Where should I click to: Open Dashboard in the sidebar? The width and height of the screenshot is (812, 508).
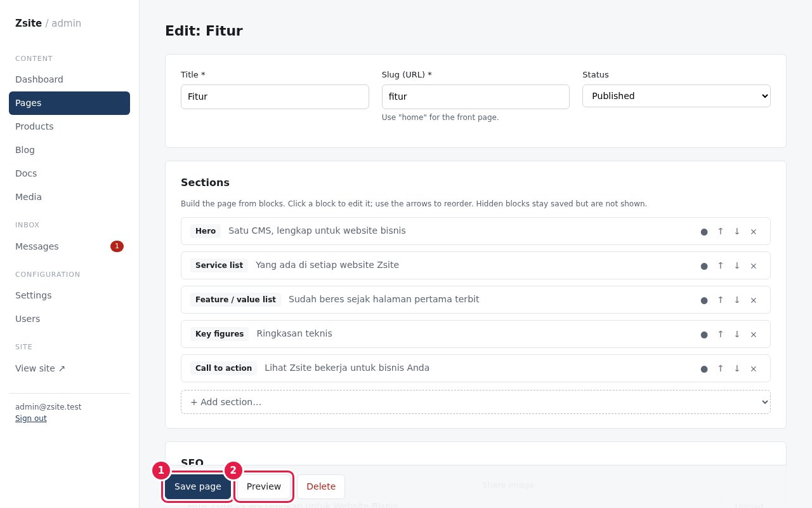tap(69, 79)
